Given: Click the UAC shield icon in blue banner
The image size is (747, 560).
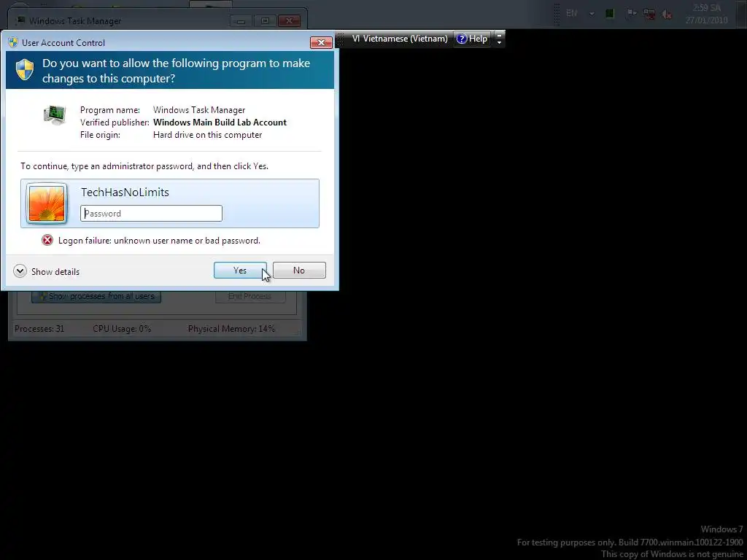Looking at the screenshot, I should 25,69.
